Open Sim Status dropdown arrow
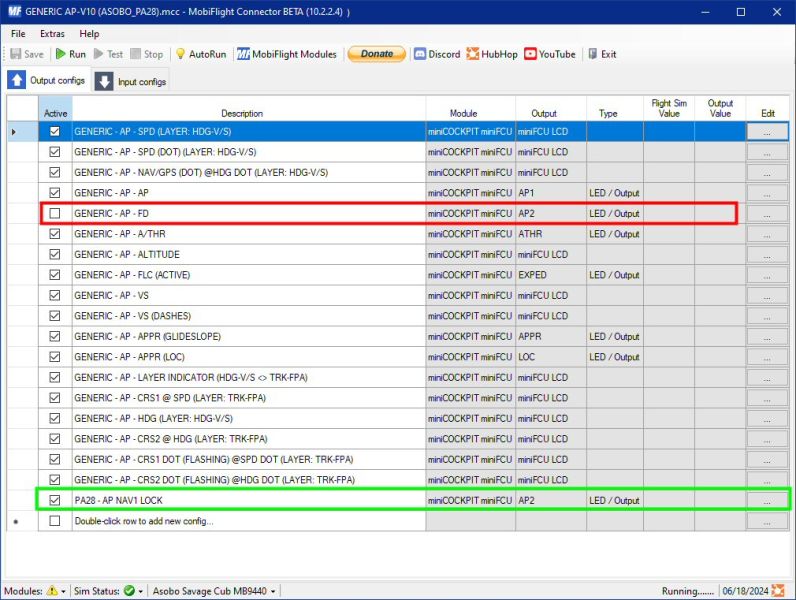The height and width of the screenshot is (600, 796). click(x=141, y=591)
